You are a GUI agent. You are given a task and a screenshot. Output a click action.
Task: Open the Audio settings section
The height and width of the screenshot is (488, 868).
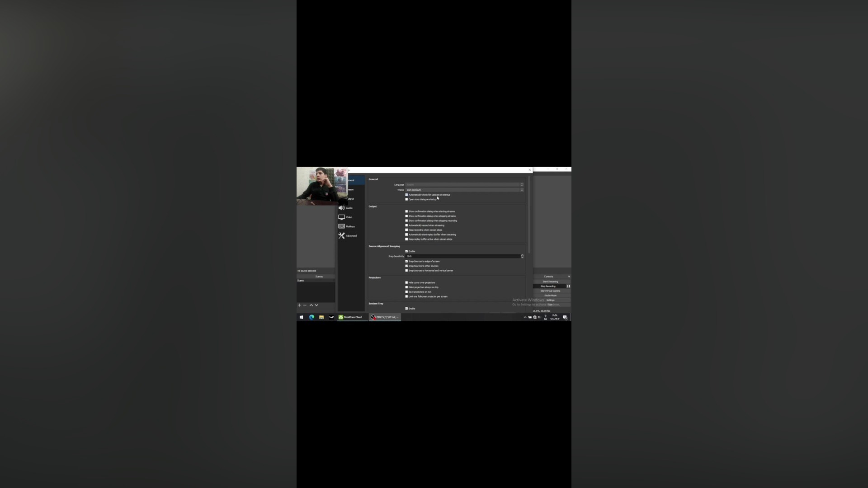coord(346,208)
